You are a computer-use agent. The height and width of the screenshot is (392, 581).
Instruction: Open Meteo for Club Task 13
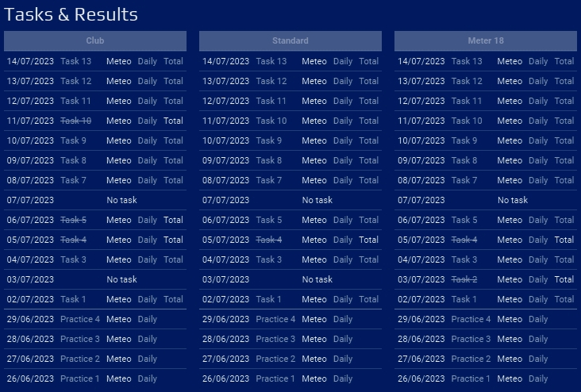(x=119, y=61)
